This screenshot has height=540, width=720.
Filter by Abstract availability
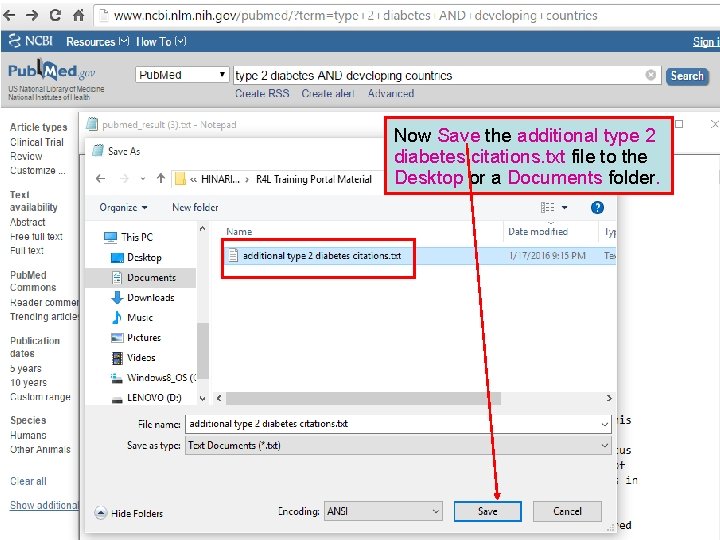(28, 222)
